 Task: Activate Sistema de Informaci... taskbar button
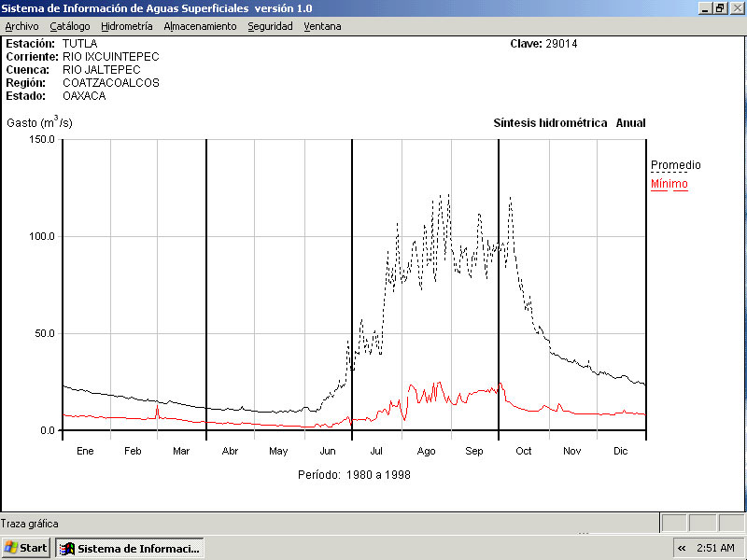[129, 548]
